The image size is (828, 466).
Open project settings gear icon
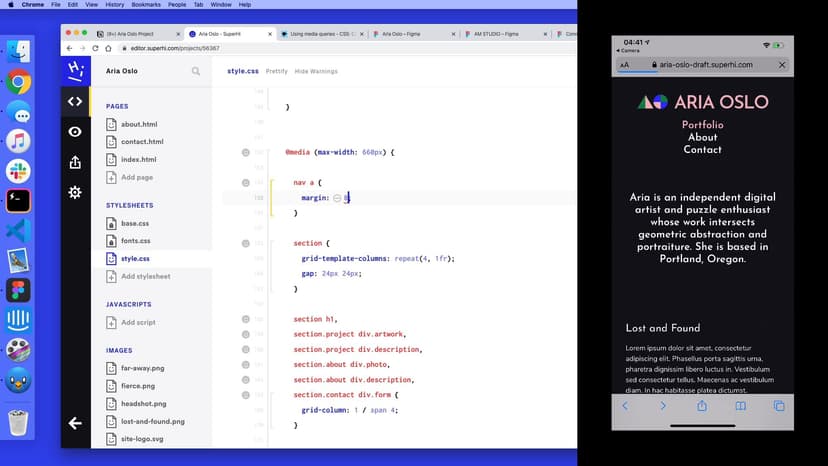click(x=75, y=192)
